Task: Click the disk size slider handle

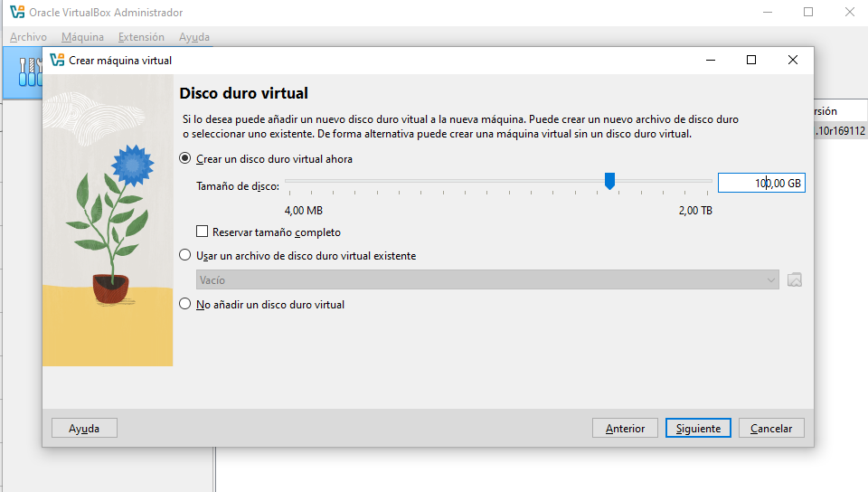Action: point(609,181)
